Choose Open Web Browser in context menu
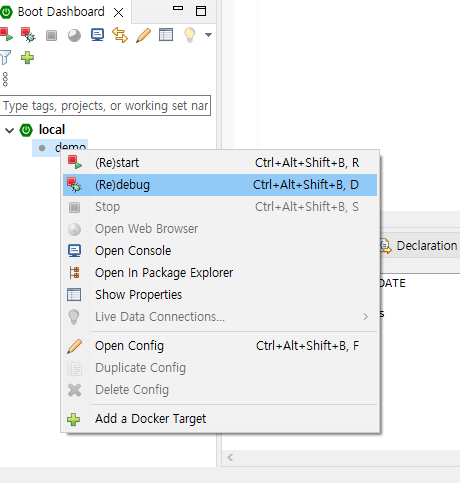This screenshot has height=483, width=460. 220,229
